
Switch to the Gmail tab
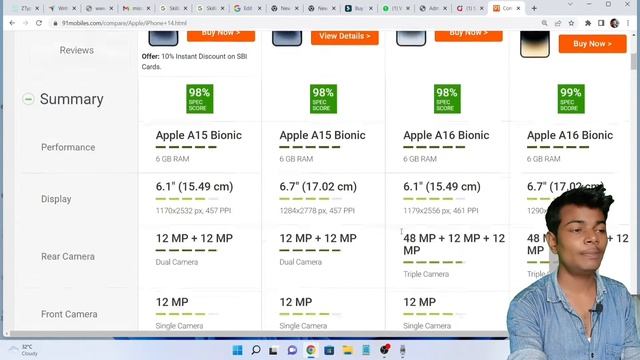(137, 8)
